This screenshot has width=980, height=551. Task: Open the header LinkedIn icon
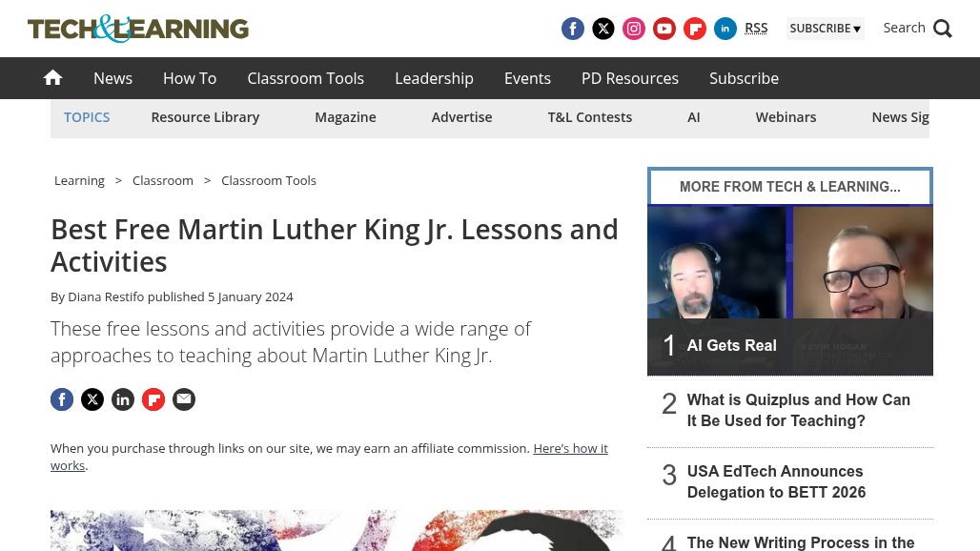(x=725, y=29)
